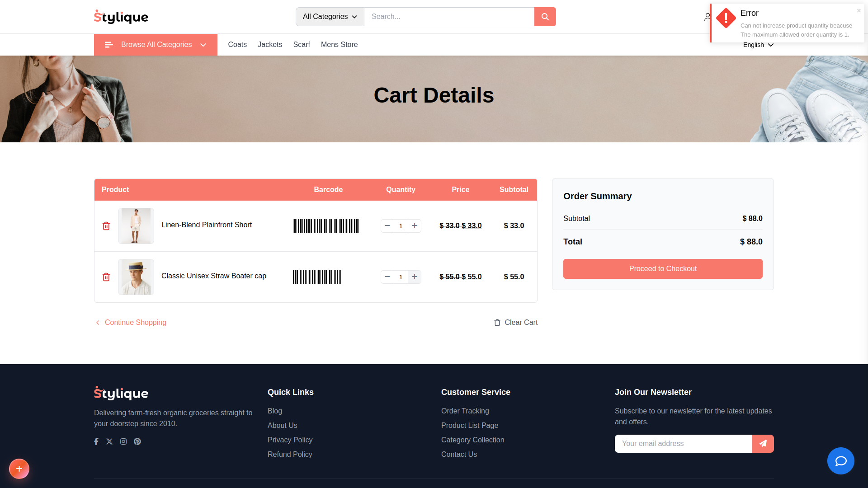Viewport: 868px width, 488px height.
Task: Click the Stylique logo in header
Action: pos(121,17)
